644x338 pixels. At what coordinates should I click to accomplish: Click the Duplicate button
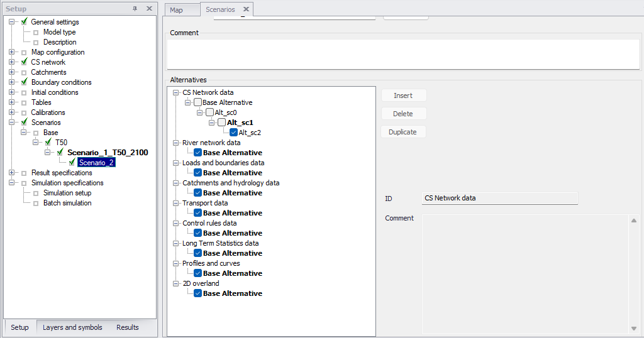(x=403, y=132)
